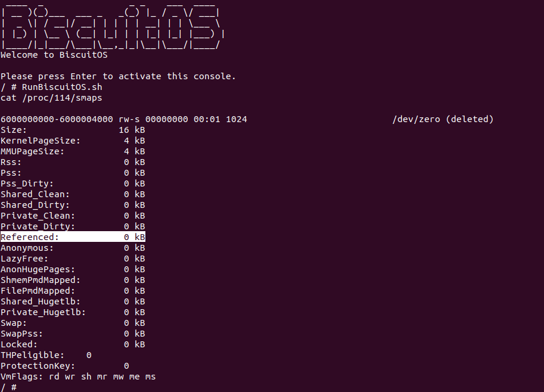
Task: Click the AnonHugePages line
Action: click(x=73, y=269)
